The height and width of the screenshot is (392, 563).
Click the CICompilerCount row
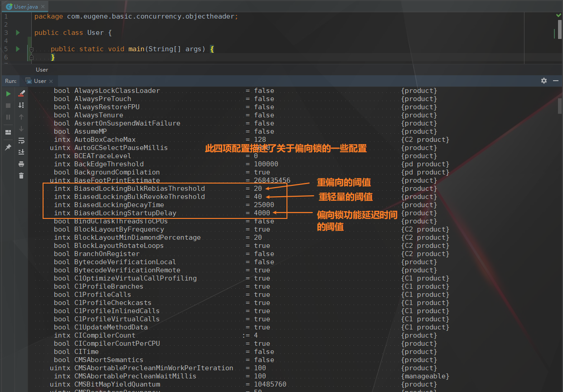(x=245, y=335)
